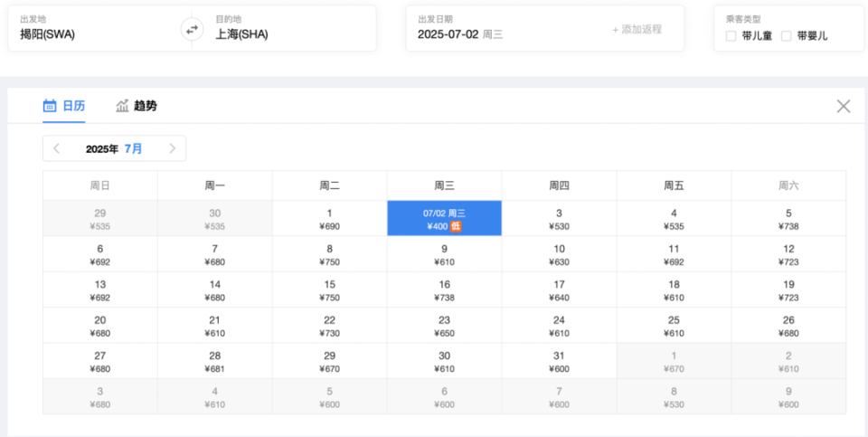Select July 17 with ¥640 fare
868x437 pixels.
click(x=559, y=290)
